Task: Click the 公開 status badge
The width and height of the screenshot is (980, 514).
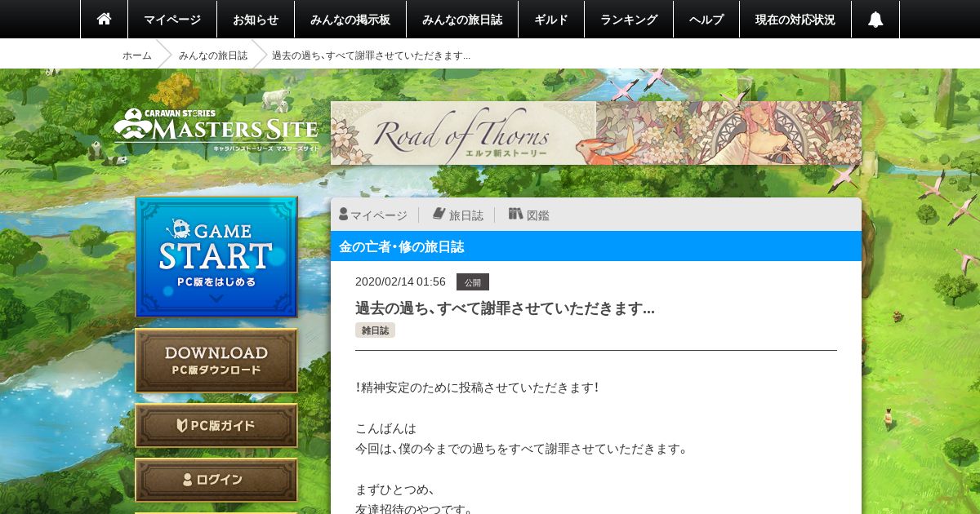Action: tap(473, 282)
